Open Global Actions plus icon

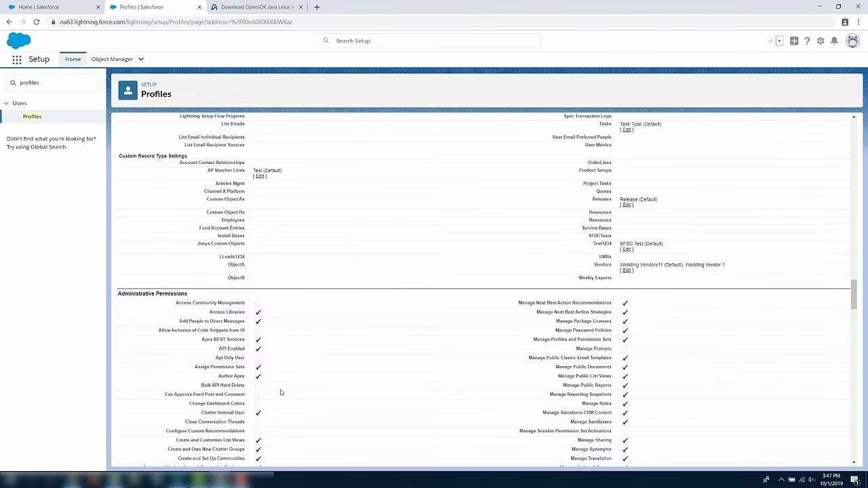coord(794,41)
